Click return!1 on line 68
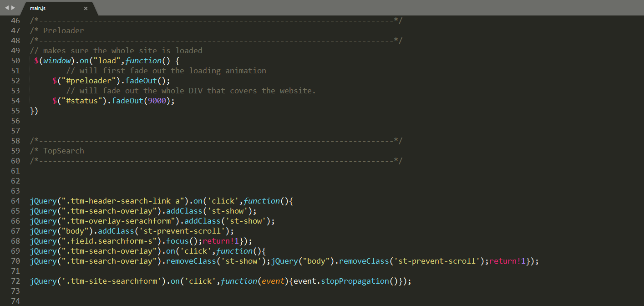The image size is (644, 306). click(221, 241)
